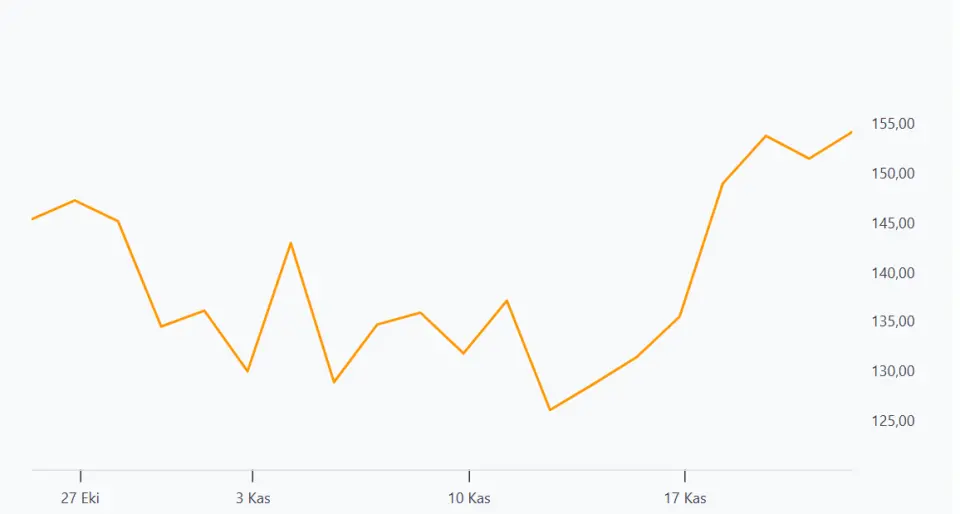Select the 135,00 price axis label
This screenshot has height=514, width=960.
click(893, 321)
